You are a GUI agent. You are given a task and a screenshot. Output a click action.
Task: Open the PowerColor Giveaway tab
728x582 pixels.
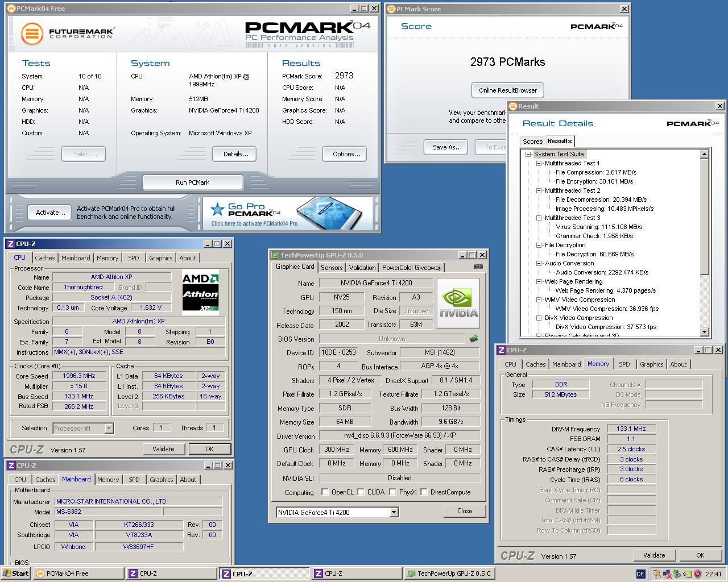pos(412,268)
